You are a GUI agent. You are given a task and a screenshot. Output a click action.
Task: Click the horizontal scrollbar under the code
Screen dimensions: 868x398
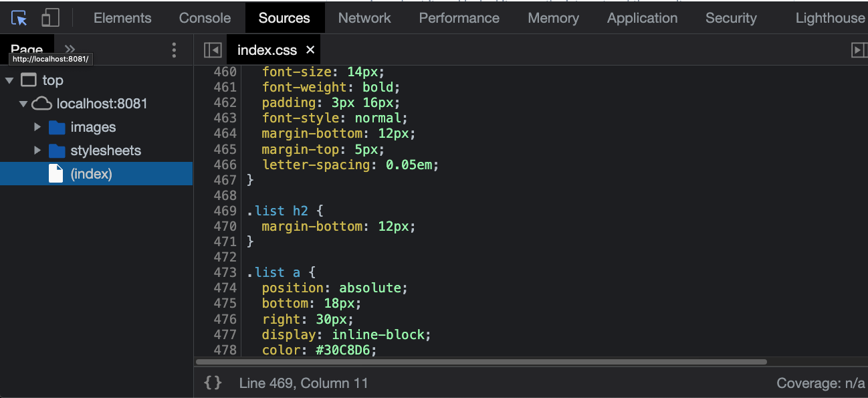(481, 362)
